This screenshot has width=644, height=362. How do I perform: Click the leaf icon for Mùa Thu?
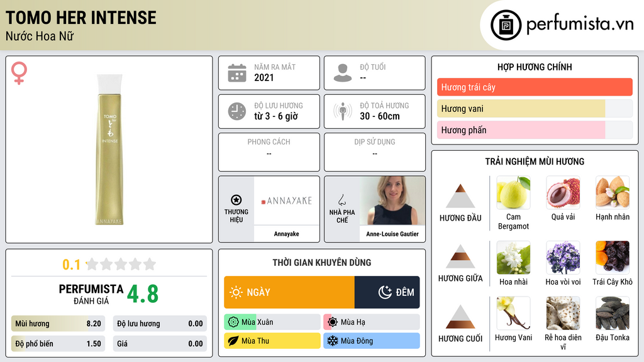(233, 341)
